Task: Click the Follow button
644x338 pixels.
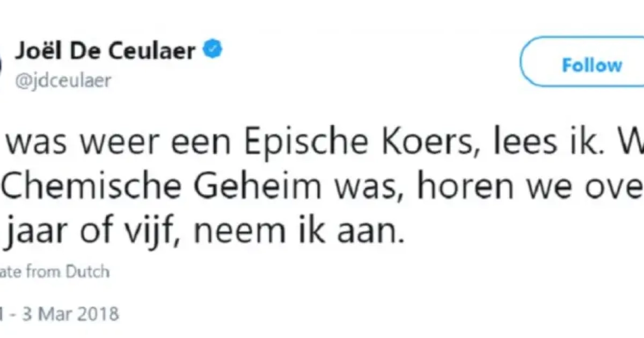Action: coord(591,65)
